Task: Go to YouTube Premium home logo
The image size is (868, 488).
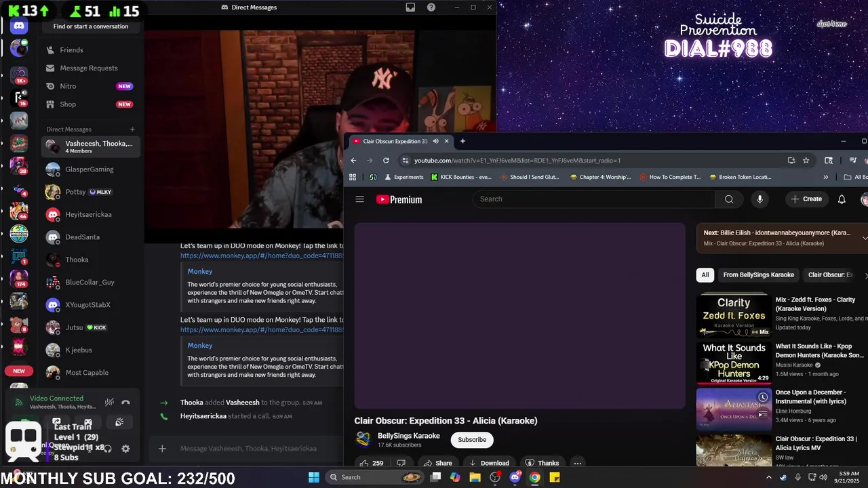Action: click(399, 199)
